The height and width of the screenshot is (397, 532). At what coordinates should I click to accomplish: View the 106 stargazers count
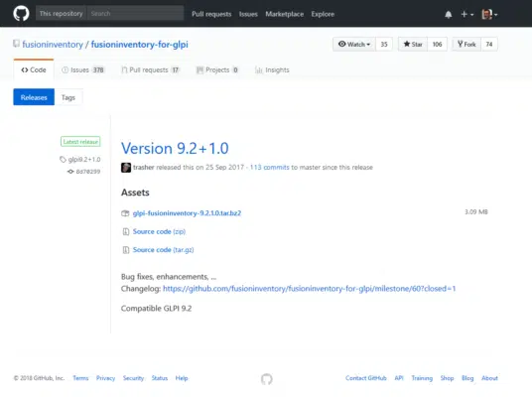point(438,44)
